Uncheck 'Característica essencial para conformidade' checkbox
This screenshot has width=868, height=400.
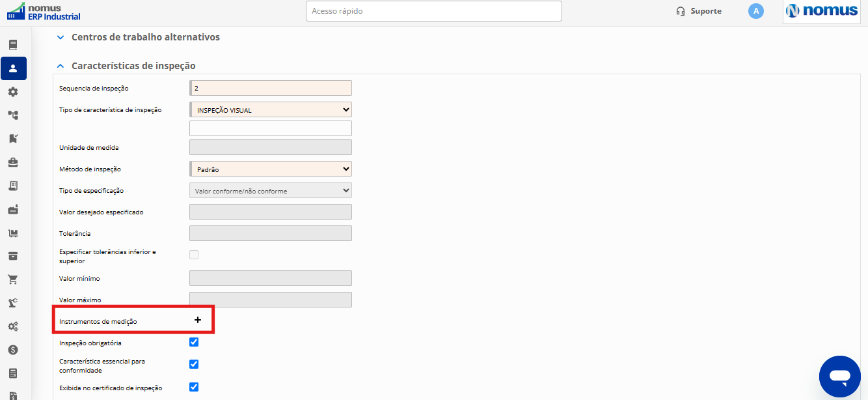point(194,364)
